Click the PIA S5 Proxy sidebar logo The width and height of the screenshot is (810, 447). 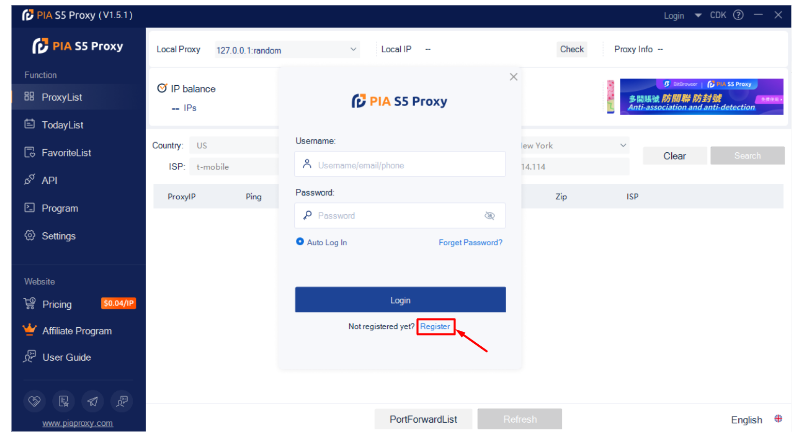(x=77, y=46)
